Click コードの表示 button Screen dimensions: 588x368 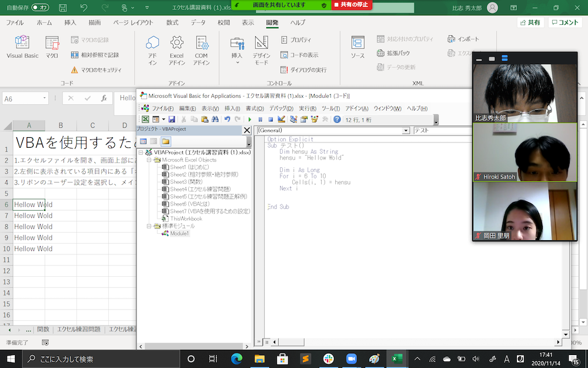click(x=299, y=55)
